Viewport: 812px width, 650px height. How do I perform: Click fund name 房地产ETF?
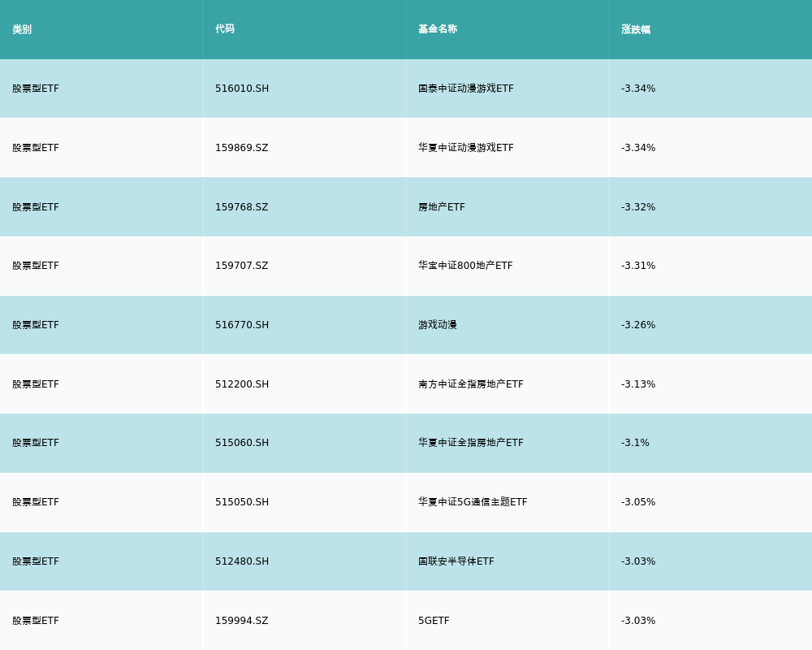coord(442,207)
